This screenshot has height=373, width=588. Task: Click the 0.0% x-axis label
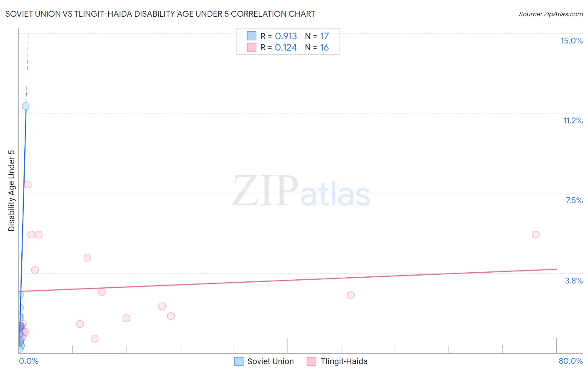coord(29,361)
